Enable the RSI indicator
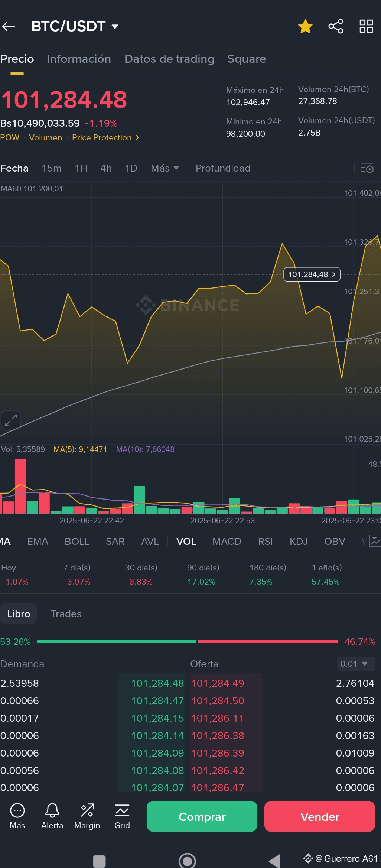Screen dimensions: 381x868 point(266,542)
